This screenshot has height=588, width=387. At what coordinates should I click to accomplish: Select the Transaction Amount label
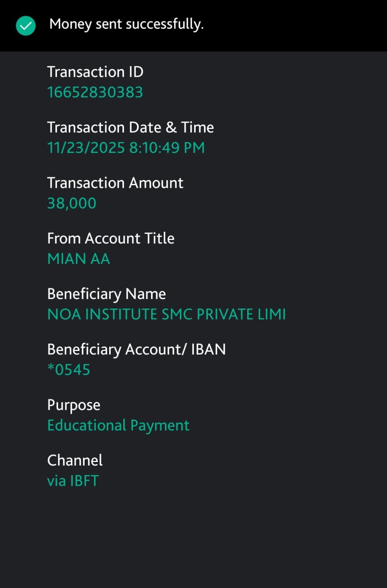[115, 183]
